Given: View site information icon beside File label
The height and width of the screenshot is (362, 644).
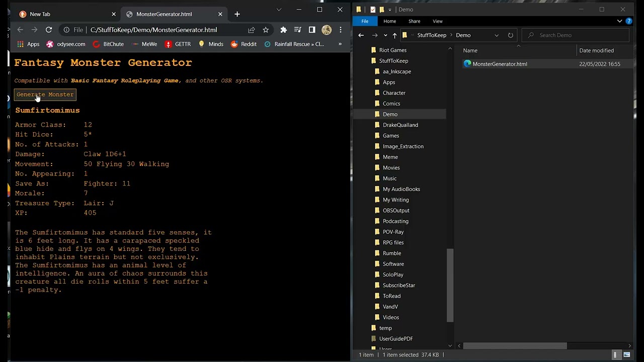Looking at the screenshot, I should pos(66,30).
